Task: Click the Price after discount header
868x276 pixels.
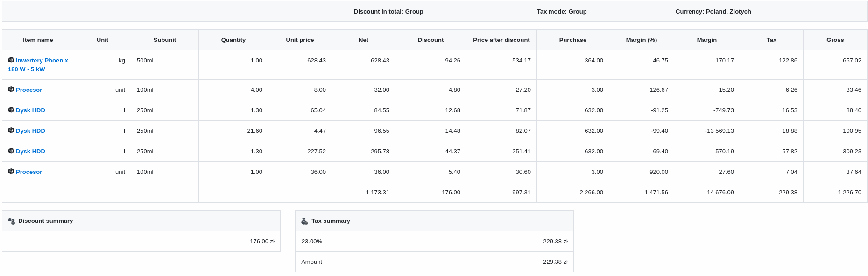Action: coord(501,40)
